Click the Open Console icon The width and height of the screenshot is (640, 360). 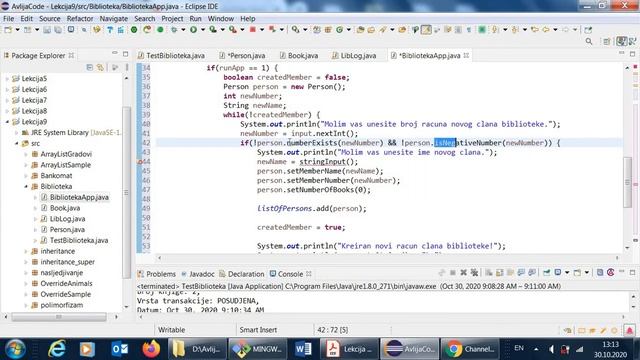[x=577, y=272]
